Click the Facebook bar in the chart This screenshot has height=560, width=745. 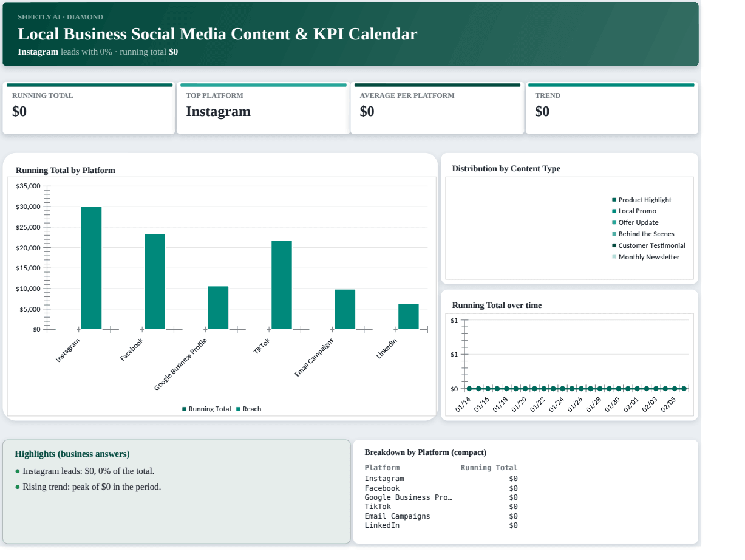(155, 282)
